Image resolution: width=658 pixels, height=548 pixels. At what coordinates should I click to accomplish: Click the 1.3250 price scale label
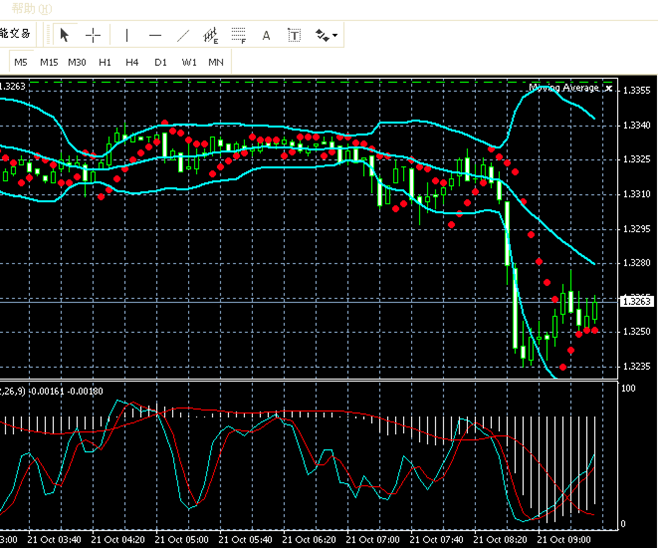637,331
